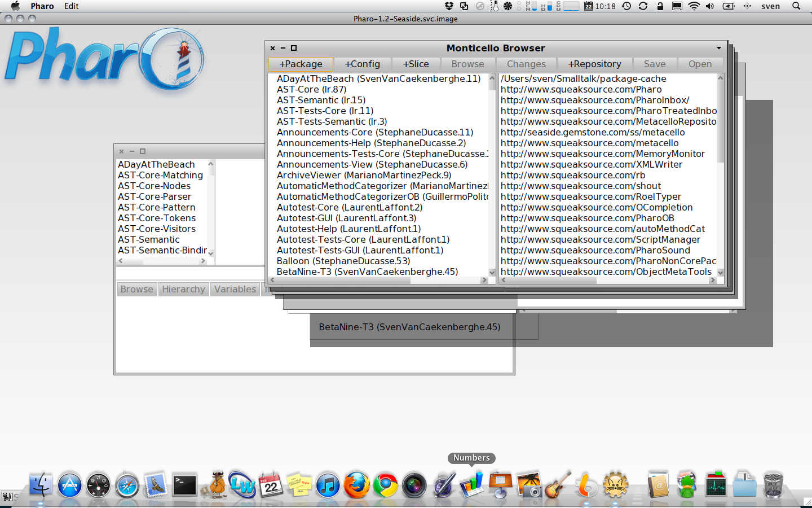Click the package list scroll-right arrow
The width and height of the screenshot is (812, 508).
click(x=484, y=280)
